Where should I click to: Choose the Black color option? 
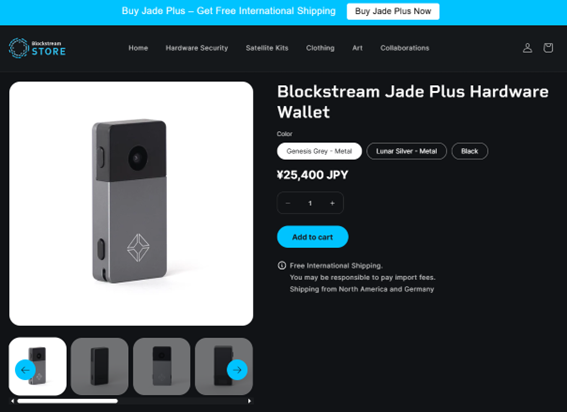469,151
